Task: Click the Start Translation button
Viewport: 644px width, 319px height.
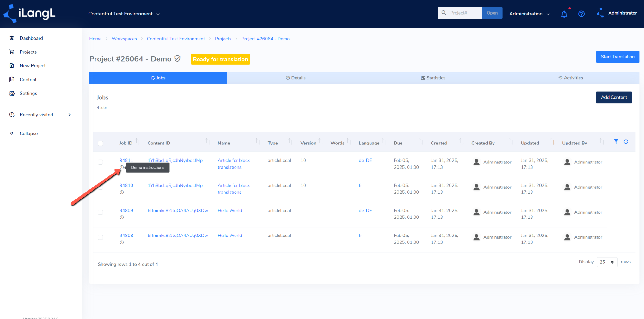Action: coord(617,57)
